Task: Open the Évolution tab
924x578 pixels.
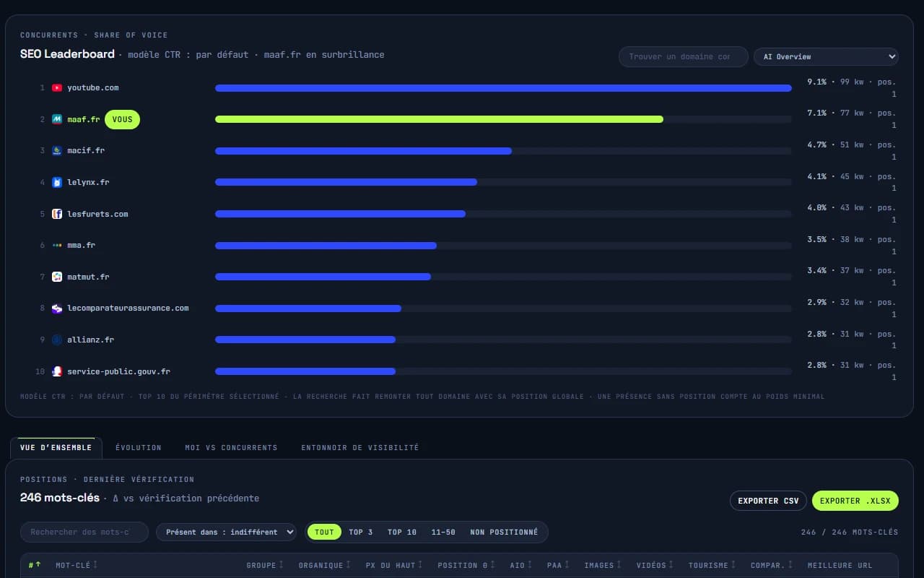Action: click(139, 447)
